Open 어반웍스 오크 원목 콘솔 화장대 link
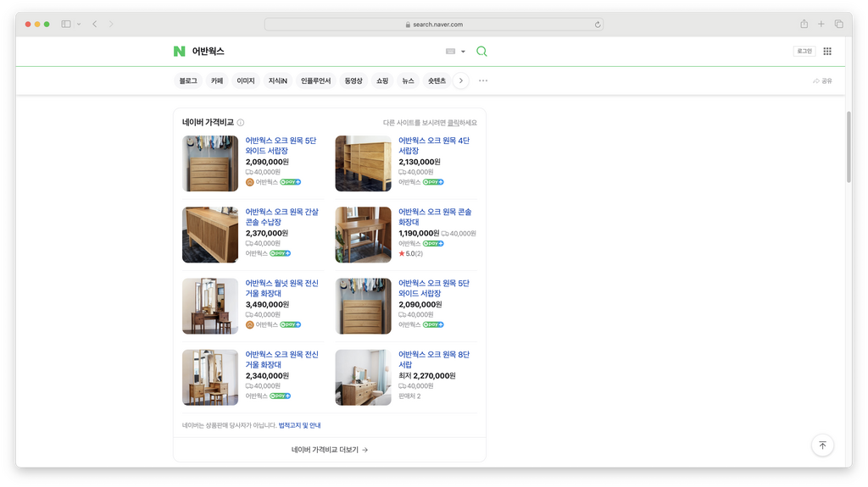Image resolution: width=868 pixels, height=487 pixels. (x=435, y=217)
